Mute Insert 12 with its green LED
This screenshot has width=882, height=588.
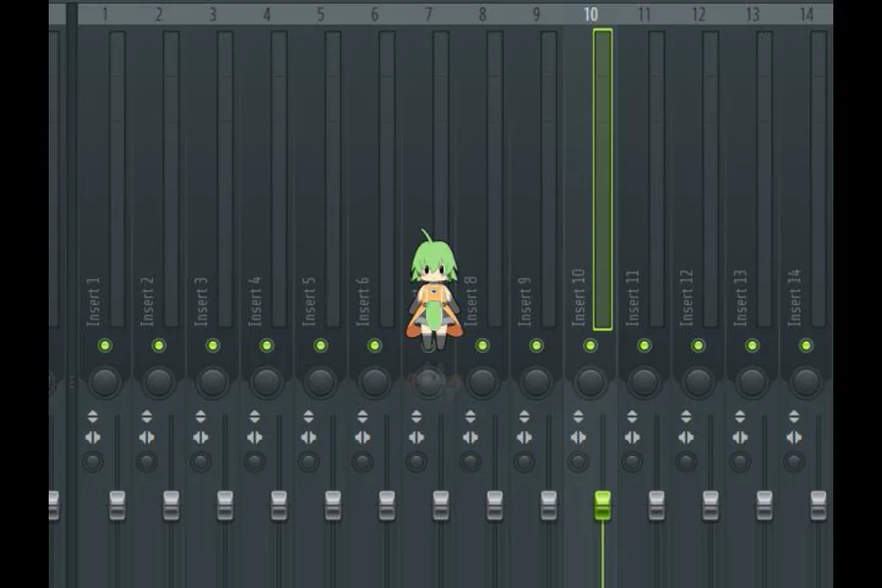[x=698, y=346]
